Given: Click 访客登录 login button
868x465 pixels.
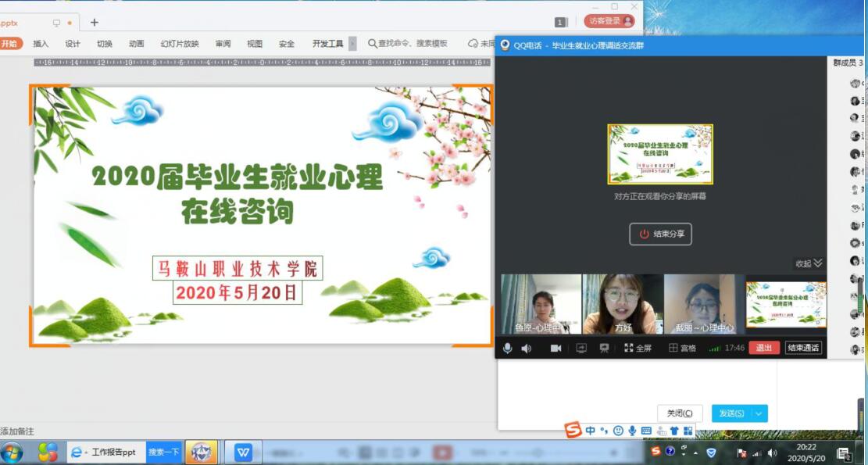Looking at the screenshot, I should [609, 21].
